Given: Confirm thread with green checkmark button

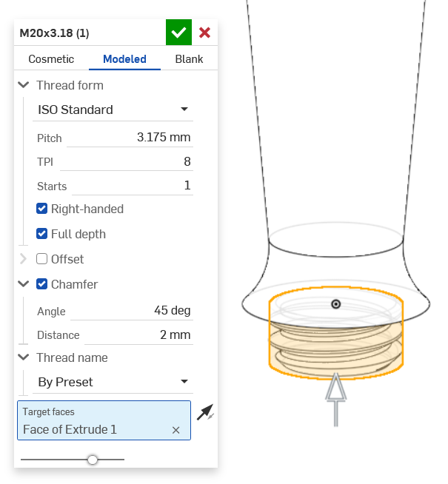Looking at the screenshot, I should pos(178,33).
